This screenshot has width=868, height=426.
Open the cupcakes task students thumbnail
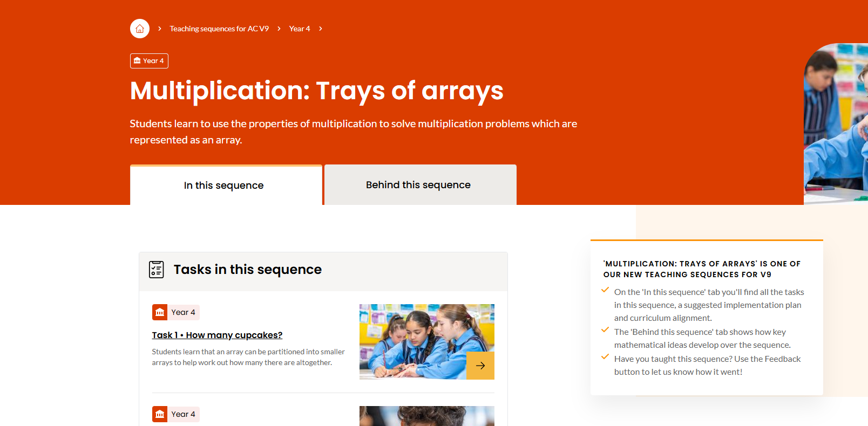[427, 342]
